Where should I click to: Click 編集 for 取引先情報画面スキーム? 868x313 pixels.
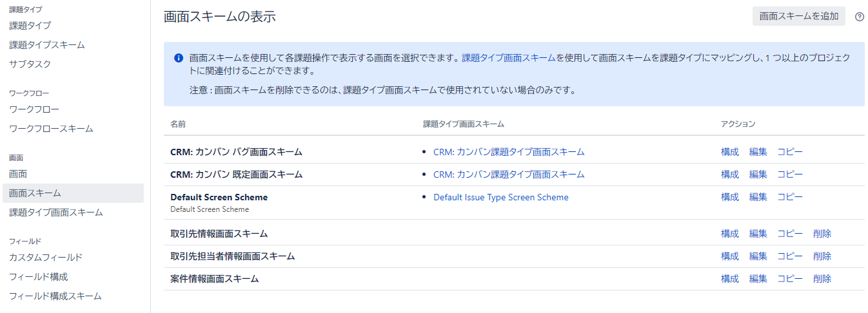pyautogui.click(x=758, y=234)
